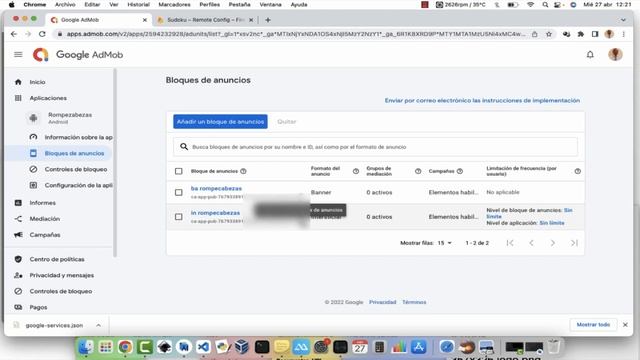Viewport: 640px width, 360px height.
Task: Open the notifications bell
Action: coord(590,54)
